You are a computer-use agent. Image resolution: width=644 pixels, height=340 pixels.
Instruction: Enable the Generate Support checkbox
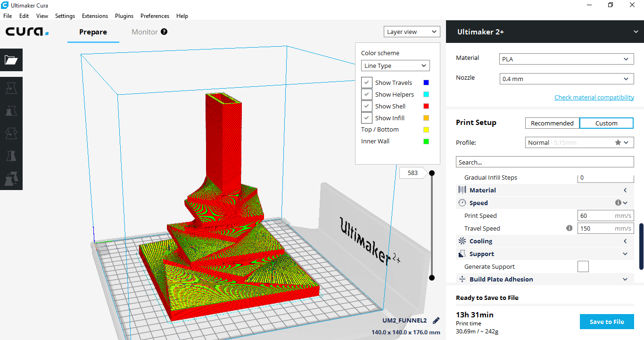583,266
